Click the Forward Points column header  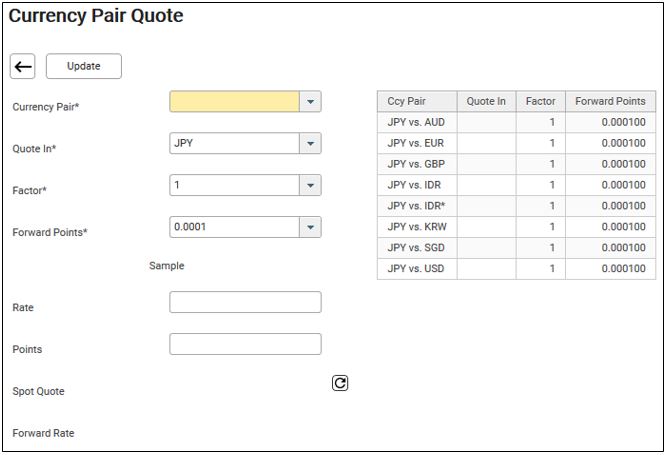pyautogui.click(x=610, y=101)
